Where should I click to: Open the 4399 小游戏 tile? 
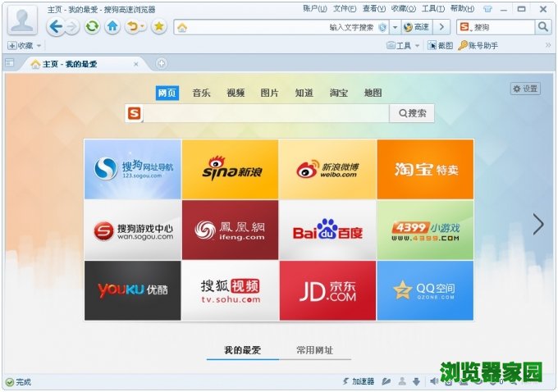[425, 230]
